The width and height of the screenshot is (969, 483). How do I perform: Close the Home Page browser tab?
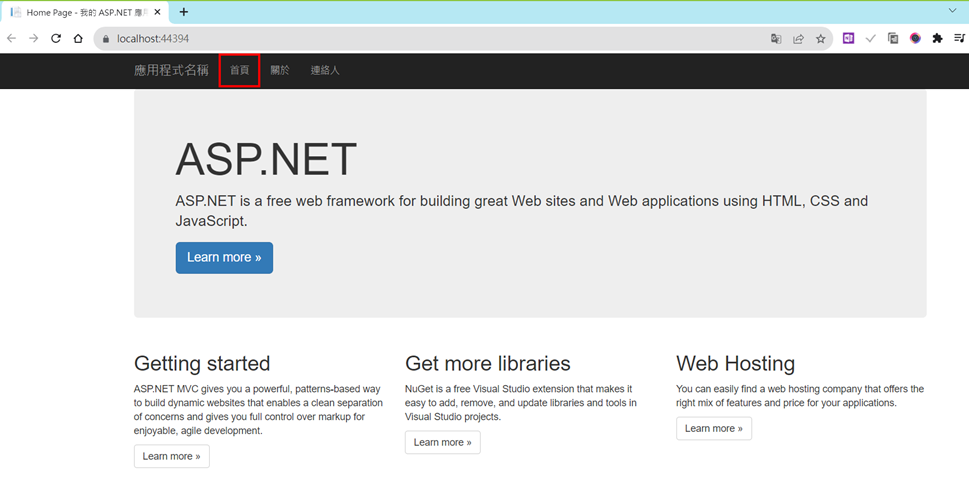[158, 12]
